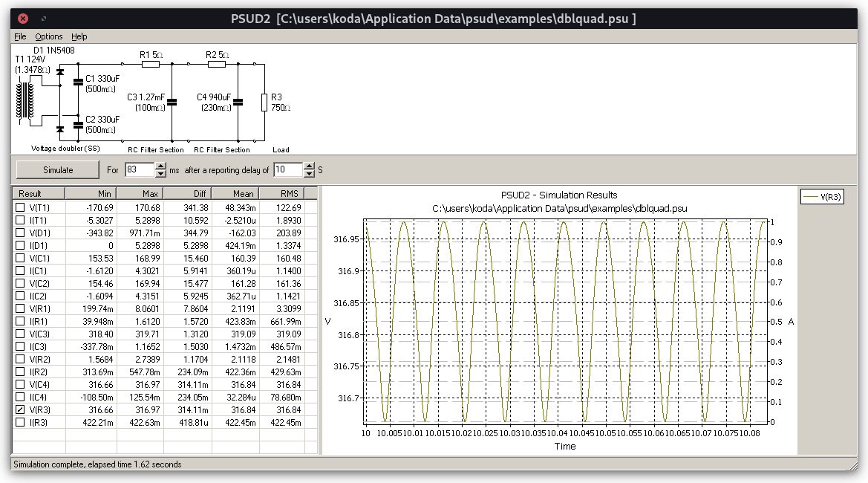Click the V(T1) RMS value 122.69

(288, 208)
